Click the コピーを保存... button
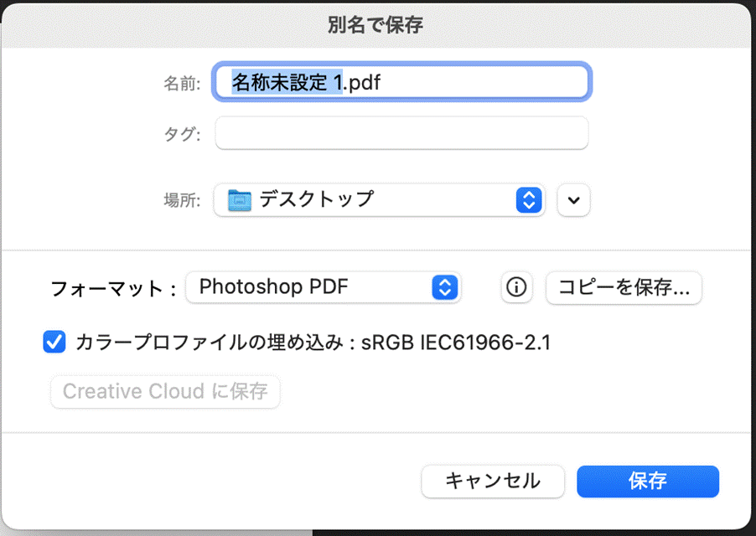Viewport: 756px width, 536px height. click(x=624, y=288)
